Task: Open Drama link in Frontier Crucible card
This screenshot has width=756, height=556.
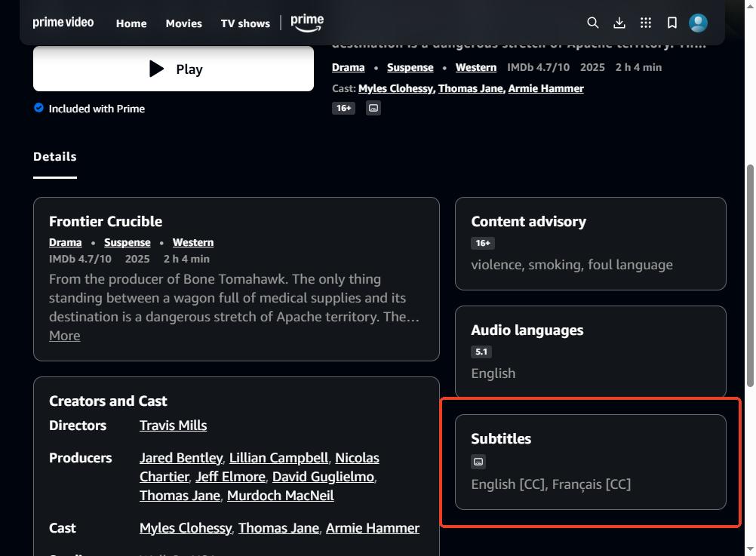Action: click(x=65, y=243)
